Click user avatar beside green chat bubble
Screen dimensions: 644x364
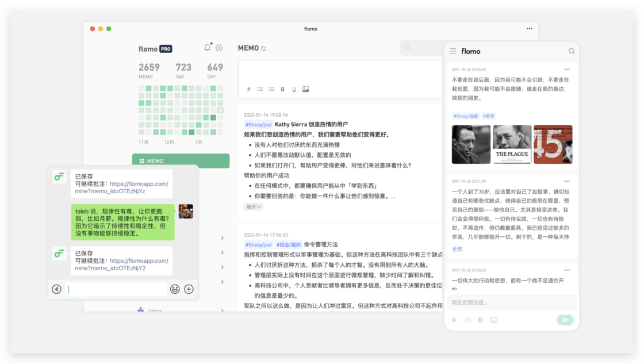click(186, 211)
